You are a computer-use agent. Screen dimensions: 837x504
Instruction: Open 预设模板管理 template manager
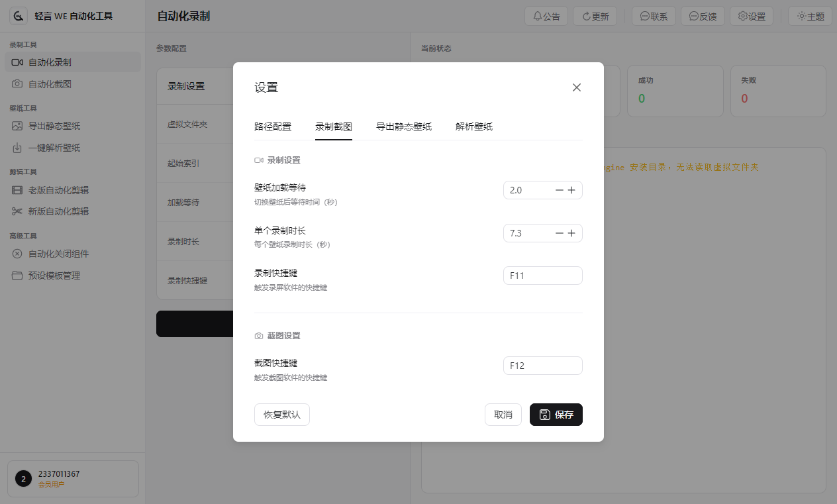click(56, 275)
